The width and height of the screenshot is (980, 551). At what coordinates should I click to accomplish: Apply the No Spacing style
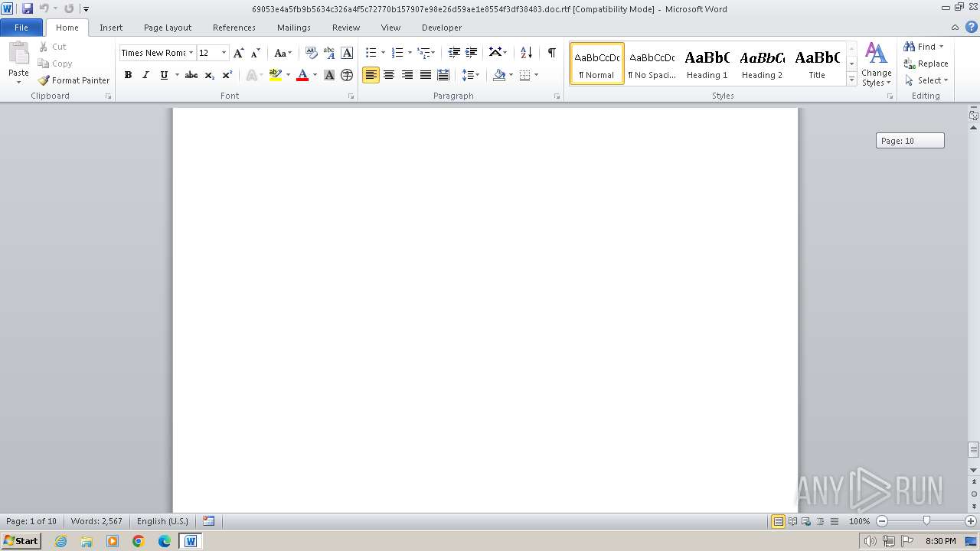click(652, 63)
